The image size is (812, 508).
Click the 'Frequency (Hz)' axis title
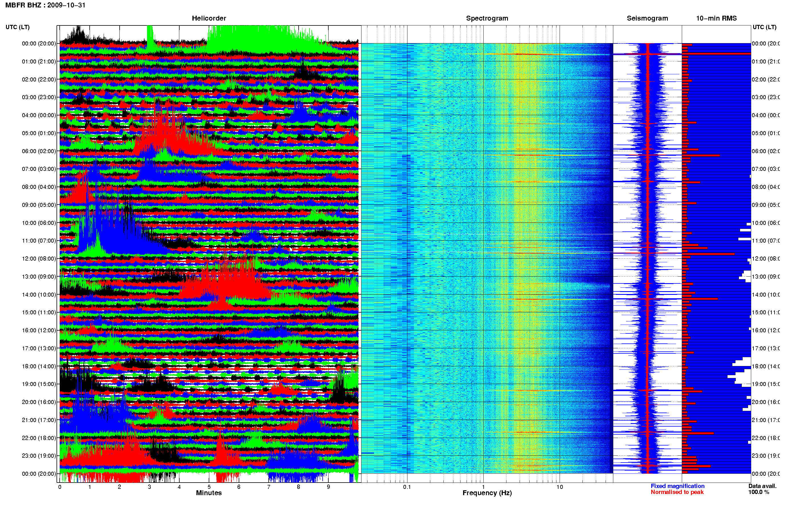tap(487, 493)
